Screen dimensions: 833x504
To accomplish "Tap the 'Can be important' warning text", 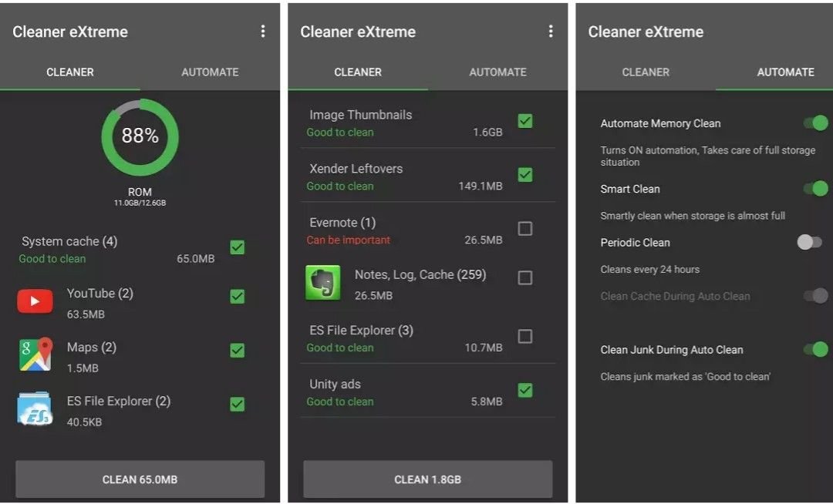I will tap(348, 240).
